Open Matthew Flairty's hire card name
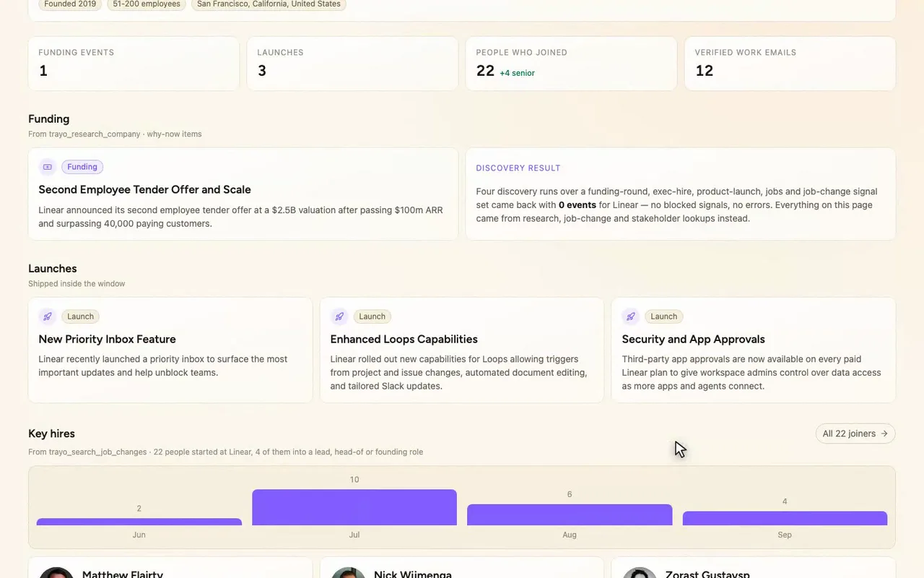The height and width of the screenshot is (578, 924). click(x=123, y=574)
